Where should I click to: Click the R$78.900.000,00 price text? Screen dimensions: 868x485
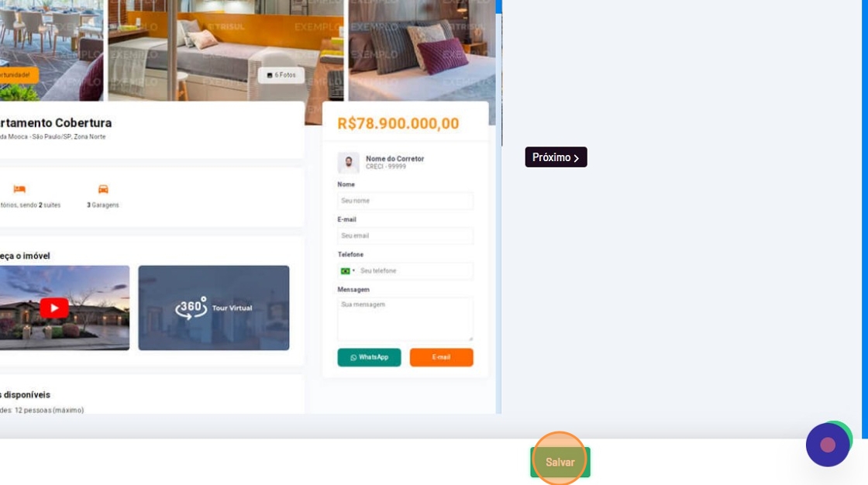[x=398, y=123]
